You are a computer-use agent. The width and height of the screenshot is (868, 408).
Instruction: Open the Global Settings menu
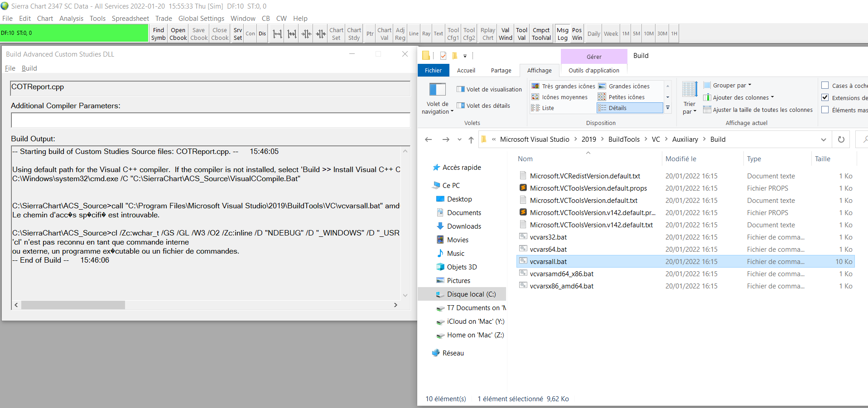point(201,19)
